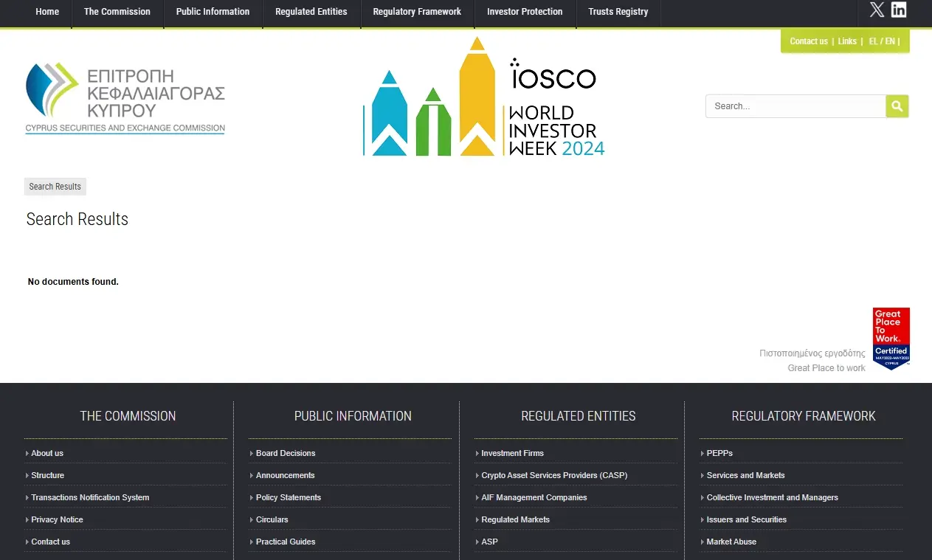The width and height of the screenshot is (932, 560).
Task: Open the PEPPs footer link
Action: (x=719, y=453)
